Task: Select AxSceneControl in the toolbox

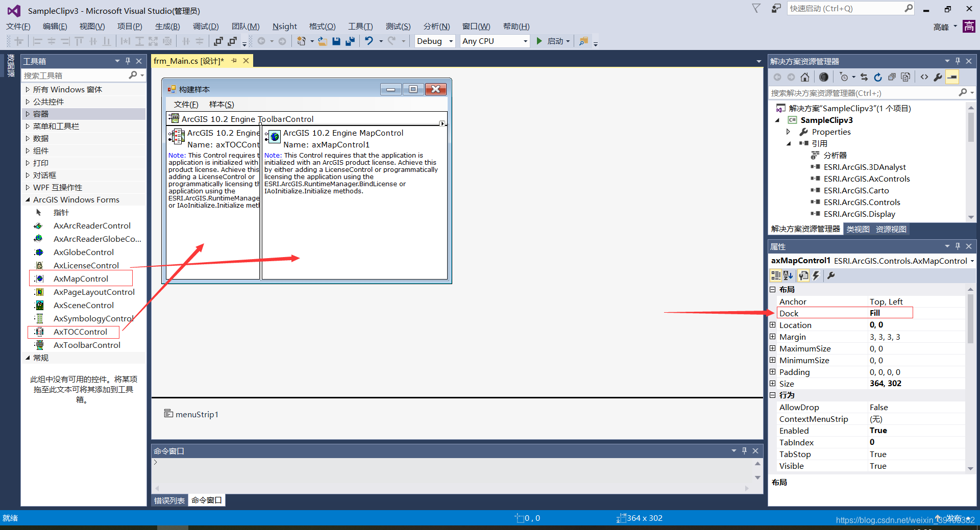Action: pos(83,305)
